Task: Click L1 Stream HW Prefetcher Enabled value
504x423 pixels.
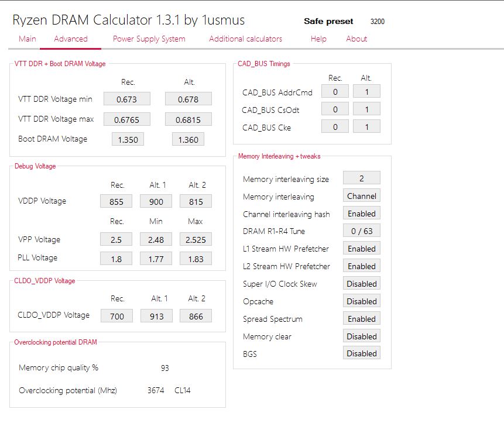Action: pos(362,248)
